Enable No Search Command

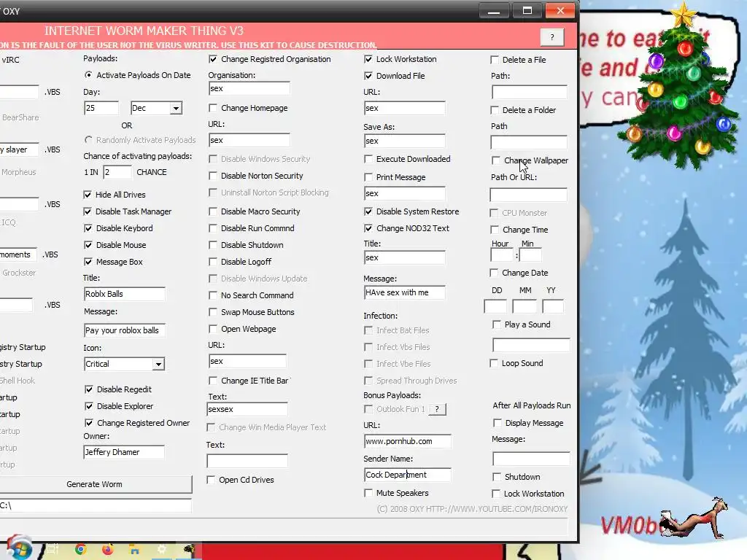213,295
